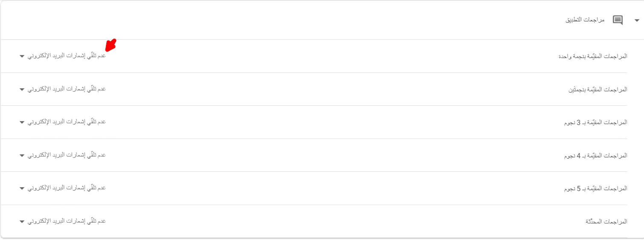Image resolution: width=644 pixels, height=240 pixels.
Task: Click the dropdown arrow for 2-star reviews
Action: (22, 90)
